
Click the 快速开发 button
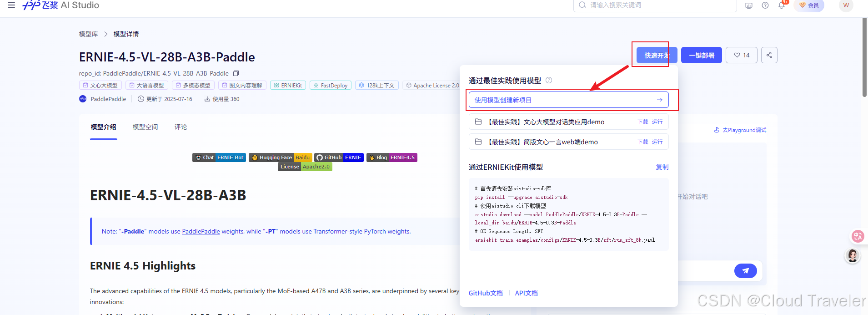(657, 55)
